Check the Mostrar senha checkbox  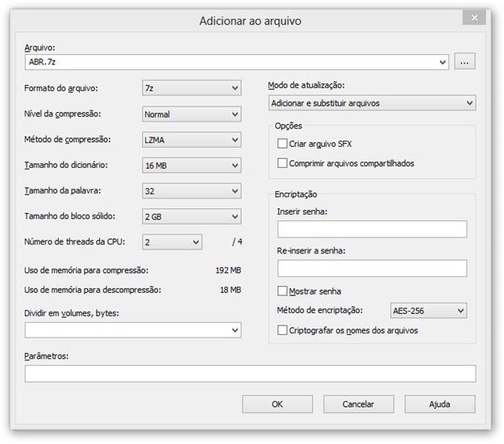point(282,291)
